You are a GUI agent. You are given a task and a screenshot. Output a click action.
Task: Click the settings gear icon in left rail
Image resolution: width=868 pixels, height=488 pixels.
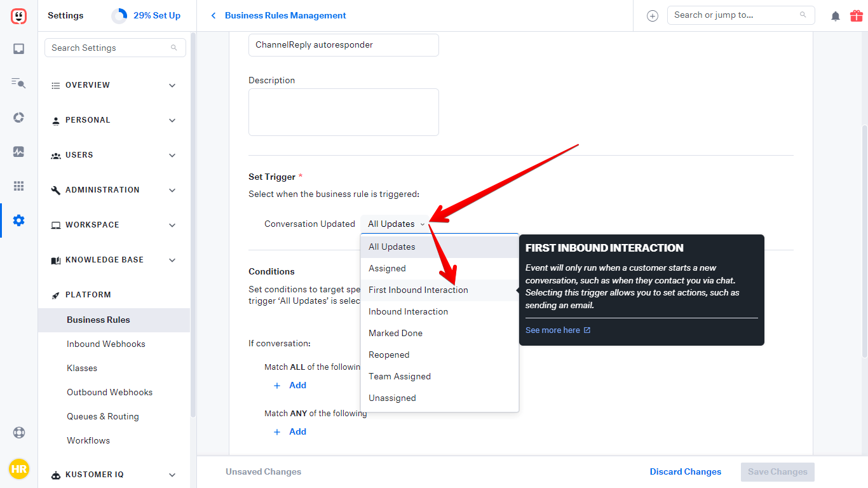tap(18, 220)
